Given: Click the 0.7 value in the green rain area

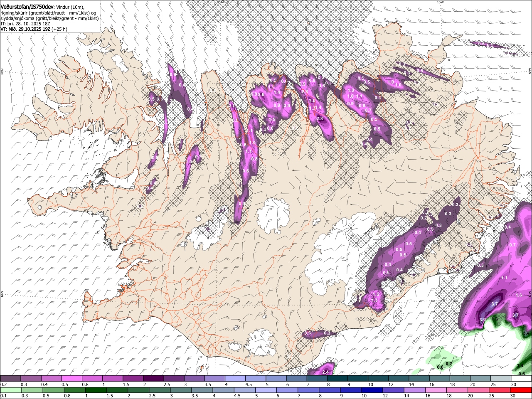Looking at the screenshot, I should 448,364.
